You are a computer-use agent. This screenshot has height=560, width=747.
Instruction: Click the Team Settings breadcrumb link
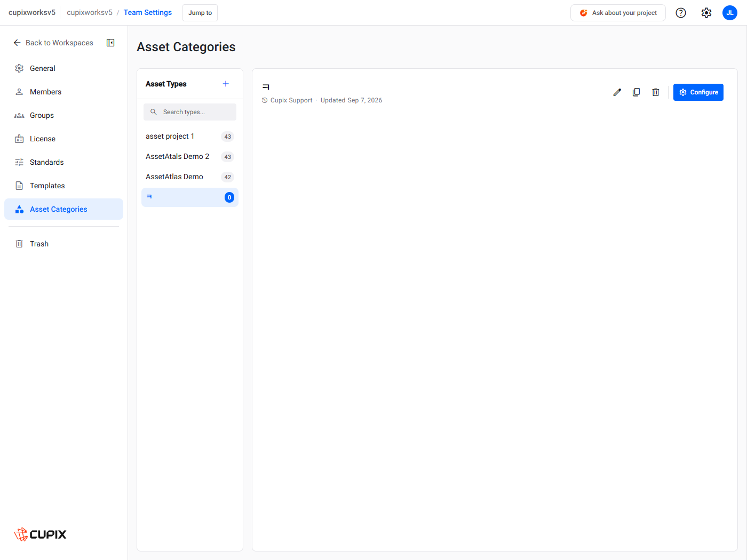(x=148, y=12)
